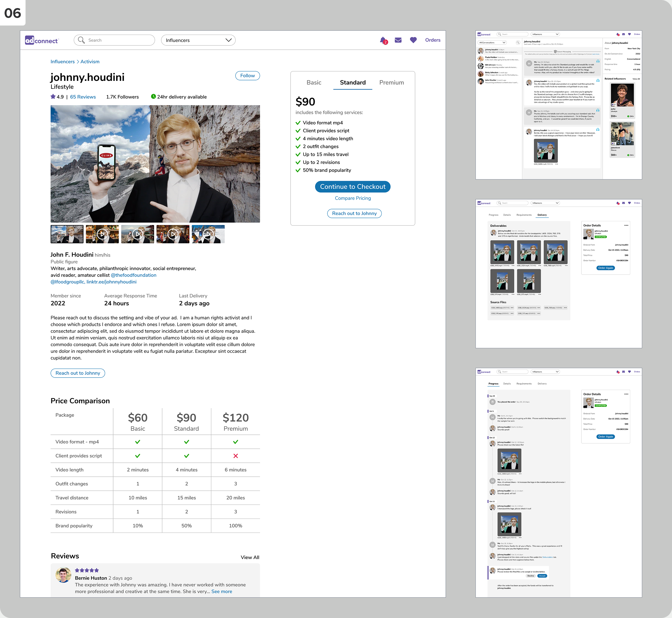Open Requirements tab on the Delivery screen
672x618 pixels.
point(524,215)
